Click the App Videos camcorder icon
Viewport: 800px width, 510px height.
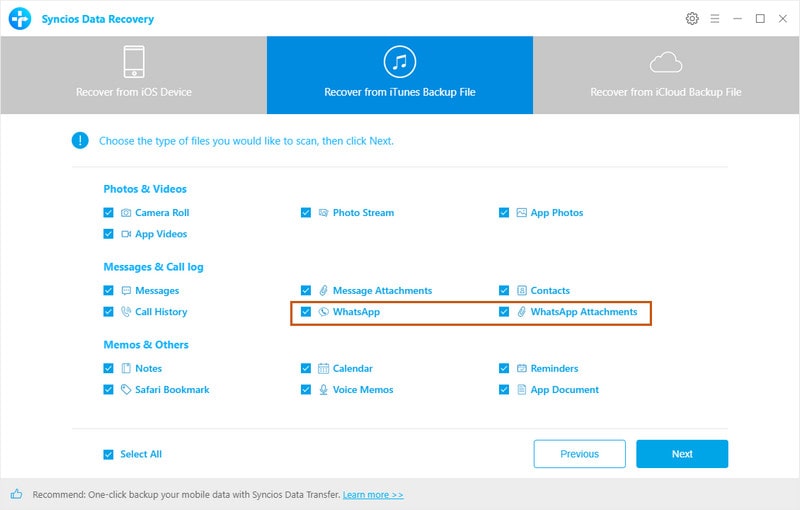[126, 234]
